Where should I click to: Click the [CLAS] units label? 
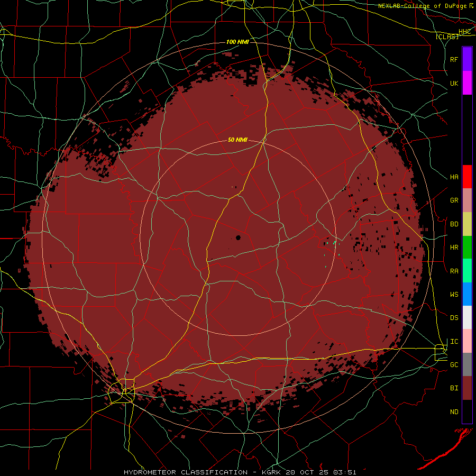point(447,36)
